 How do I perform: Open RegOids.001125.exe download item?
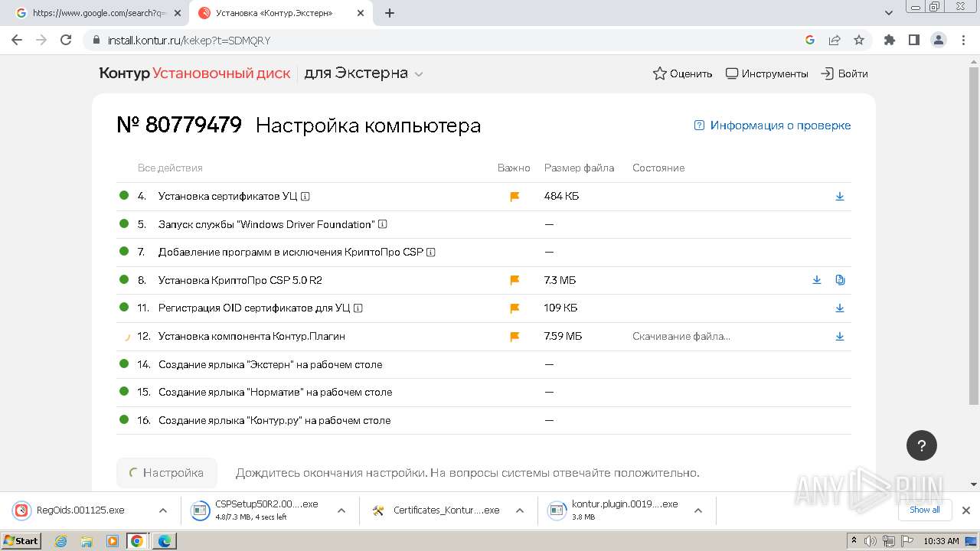click(x=80, y=510)
